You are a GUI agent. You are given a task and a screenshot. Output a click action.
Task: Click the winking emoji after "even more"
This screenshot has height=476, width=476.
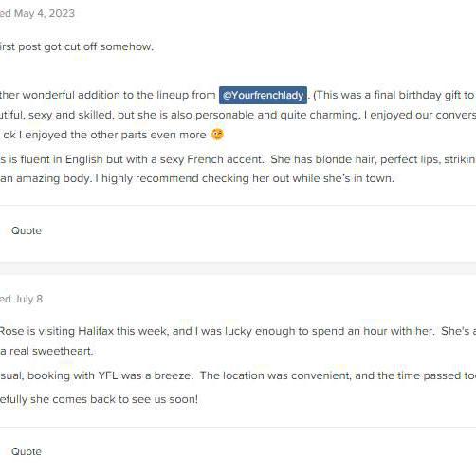[218, 135]
